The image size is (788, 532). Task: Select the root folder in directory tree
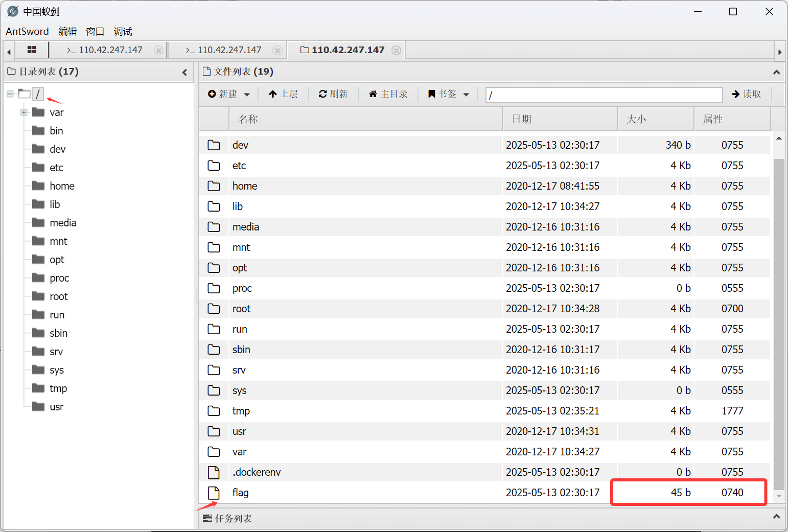pyautogui.click(x=59, y=296)
